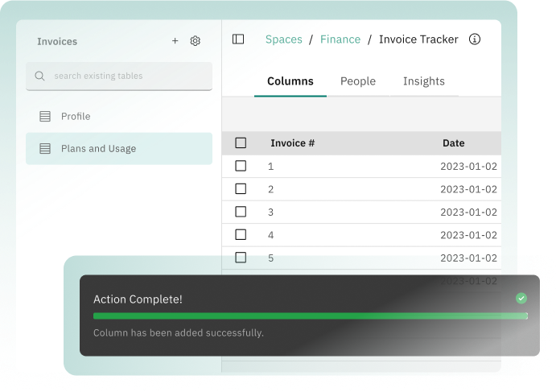This screenshot has width=556, height=392.
Task: Click the plus icon next to Invoices
Action: coord(175,41)
